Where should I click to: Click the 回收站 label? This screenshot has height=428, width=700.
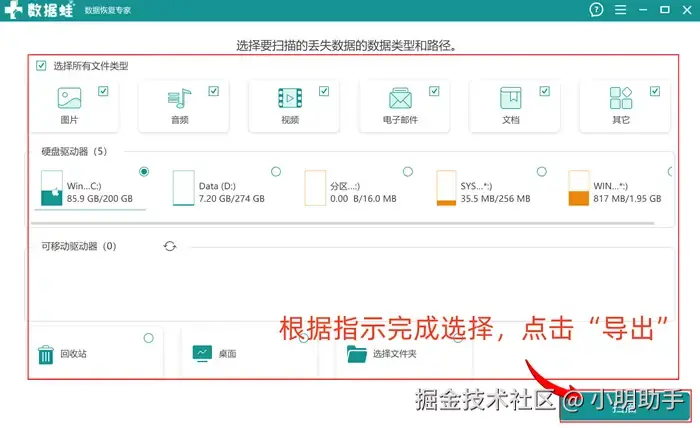point(74,354)
